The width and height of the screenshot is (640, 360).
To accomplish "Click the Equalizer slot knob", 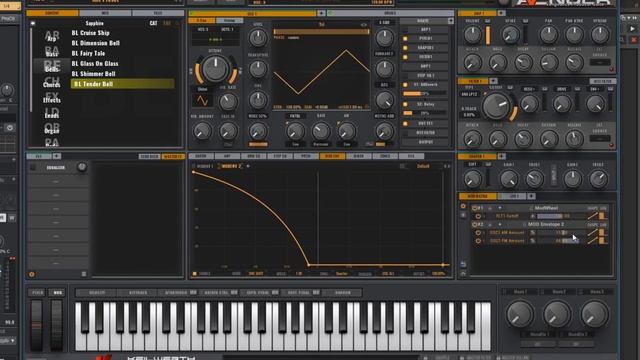I will [82, 167].
